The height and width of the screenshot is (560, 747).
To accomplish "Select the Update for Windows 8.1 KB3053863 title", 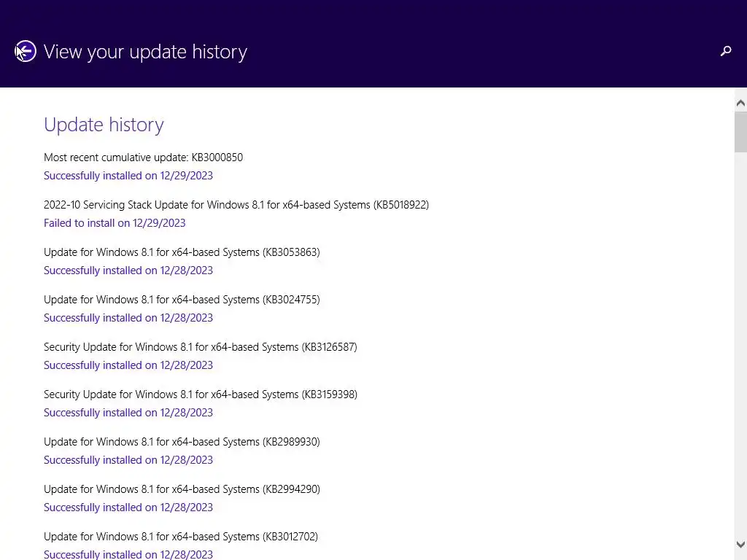I will click(182, 252).
